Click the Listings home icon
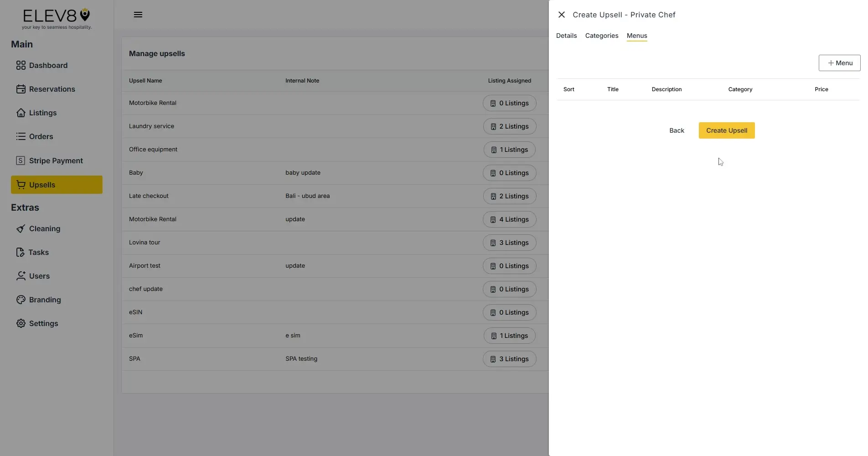 tap(21, 113)
